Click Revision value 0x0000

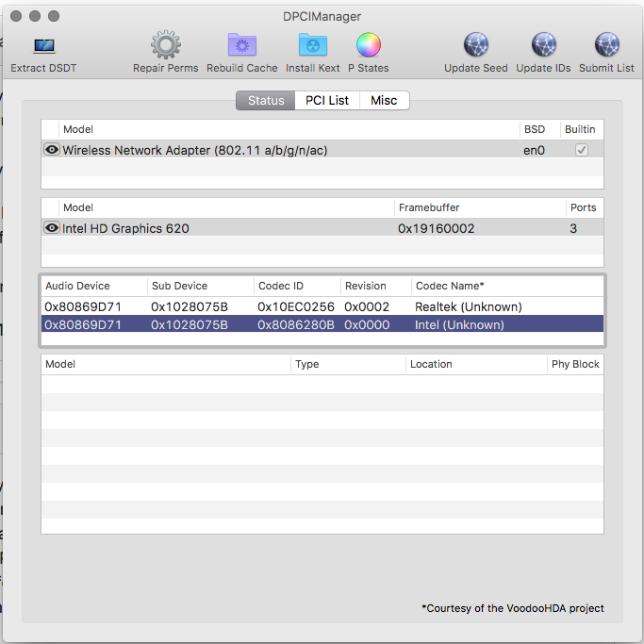point(367,325)
